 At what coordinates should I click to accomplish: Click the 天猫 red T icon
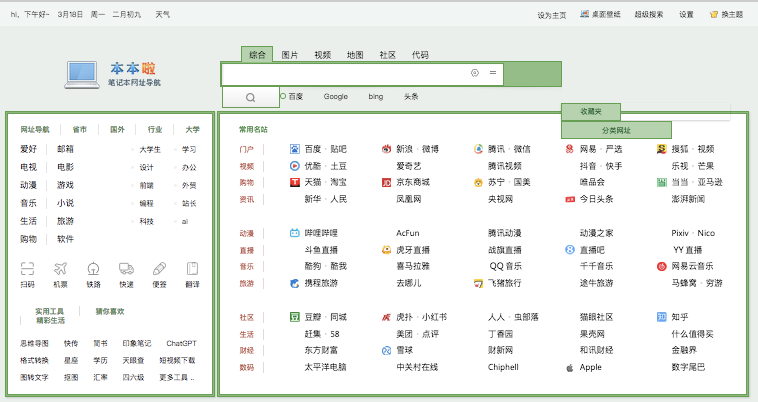[x=294, y=182]
